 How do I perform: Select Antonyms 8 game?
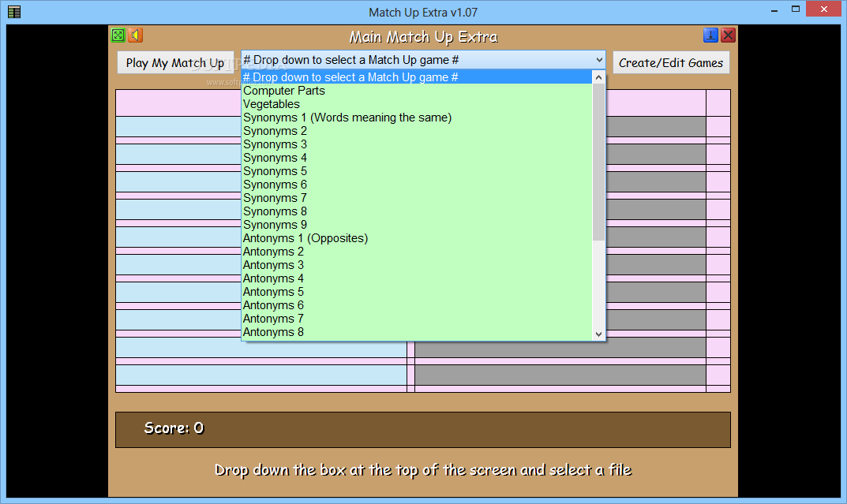point(417,332)
